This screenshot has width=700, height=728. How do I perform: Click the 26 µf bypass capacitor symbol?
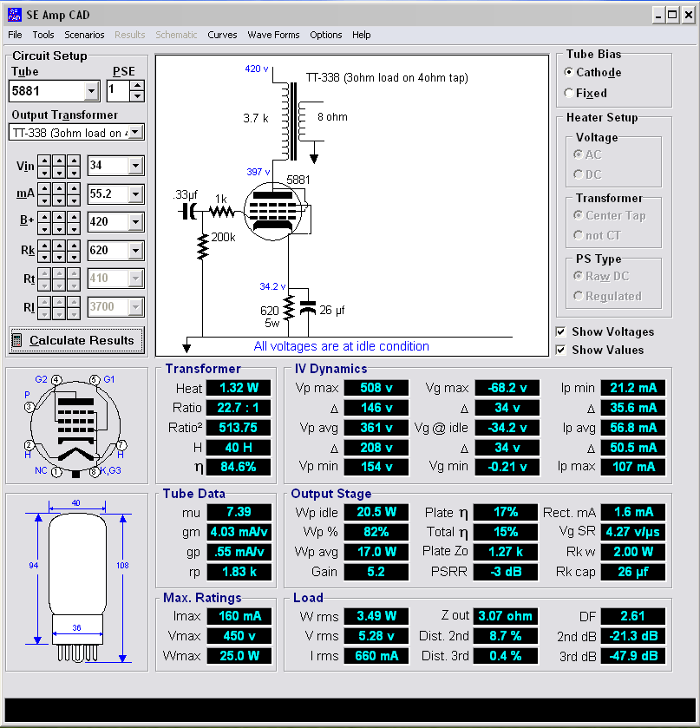tap(308, 307)
